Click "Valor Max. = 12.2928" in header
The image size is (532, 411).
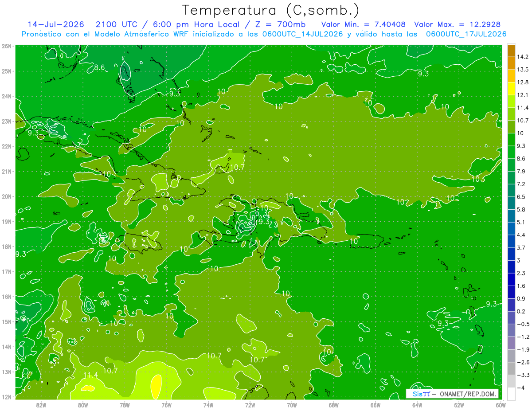tap(458, 24)
